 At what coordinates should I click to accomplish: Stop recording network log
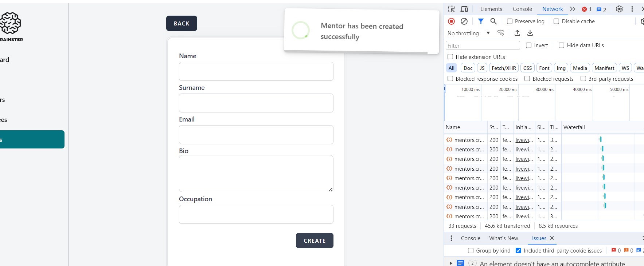coord(451,21)
